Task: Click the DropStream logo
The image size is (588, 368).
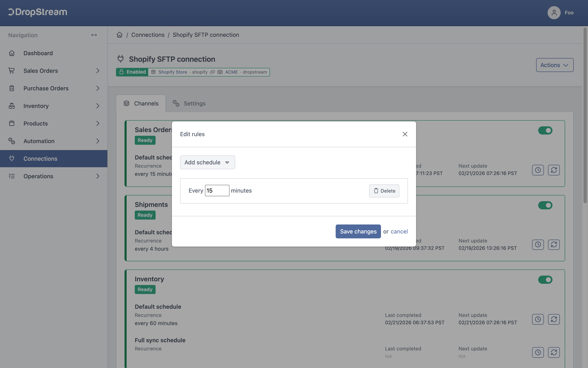Action: [38, 12]
